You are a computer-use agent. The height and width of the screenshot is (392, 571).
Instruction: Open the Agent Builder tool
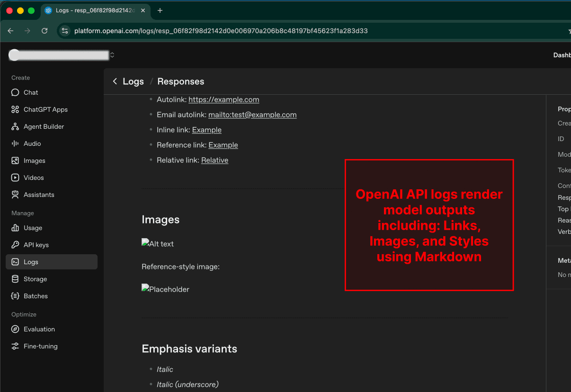point(45,126)
